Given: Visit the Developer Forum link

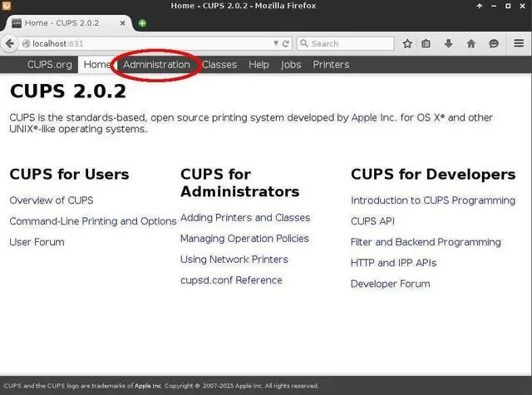Looking at the screenshot, I should pyautogui.click(x=390, y=284).
